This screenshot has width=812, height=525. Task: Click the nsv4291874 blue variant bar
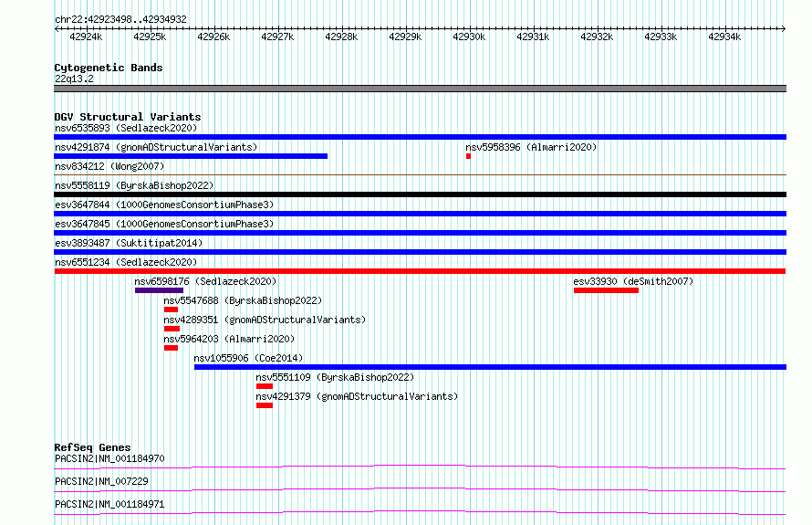191,156
